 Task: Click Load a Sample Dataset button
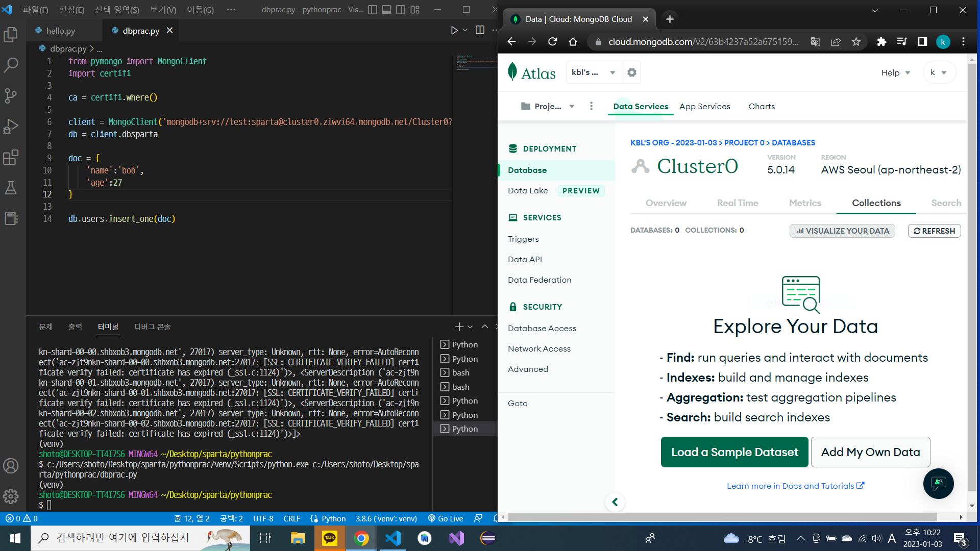[734, 452]
